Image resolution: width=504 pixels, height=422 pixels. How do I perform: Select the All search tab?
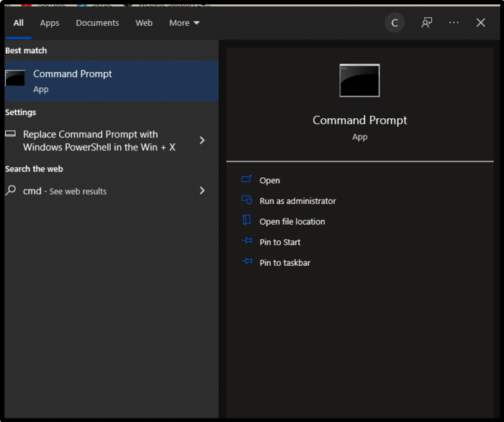18,23
